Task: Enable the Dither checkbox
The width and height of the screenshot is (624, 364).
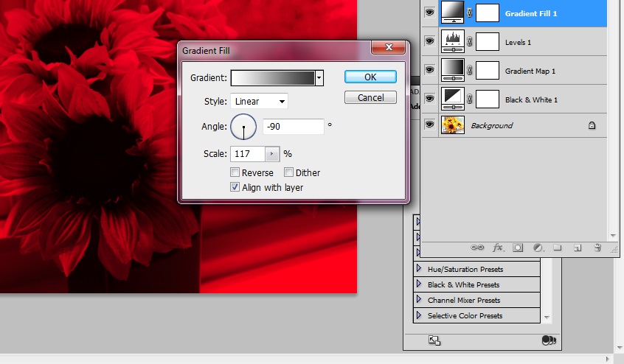Action: [x=288, y=172]
